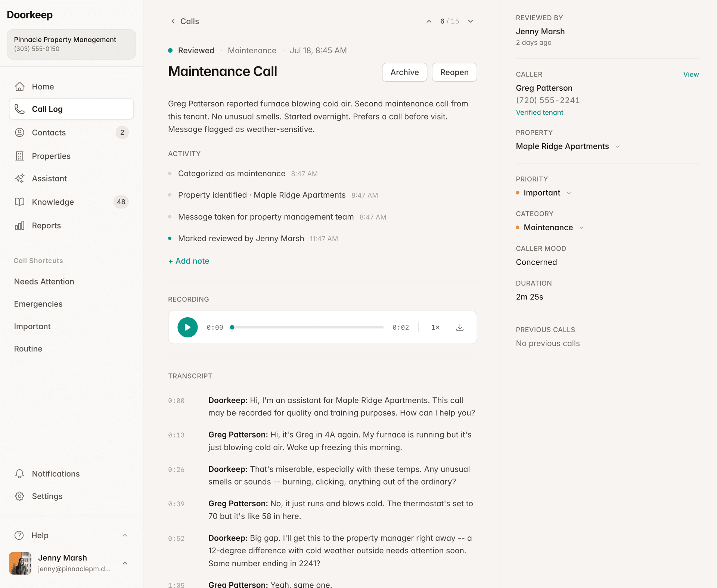Image resolution: width=717 pixels, height=588 pixels.
Task: Click the Reports bar chart icon
Action: coord(19,225)
